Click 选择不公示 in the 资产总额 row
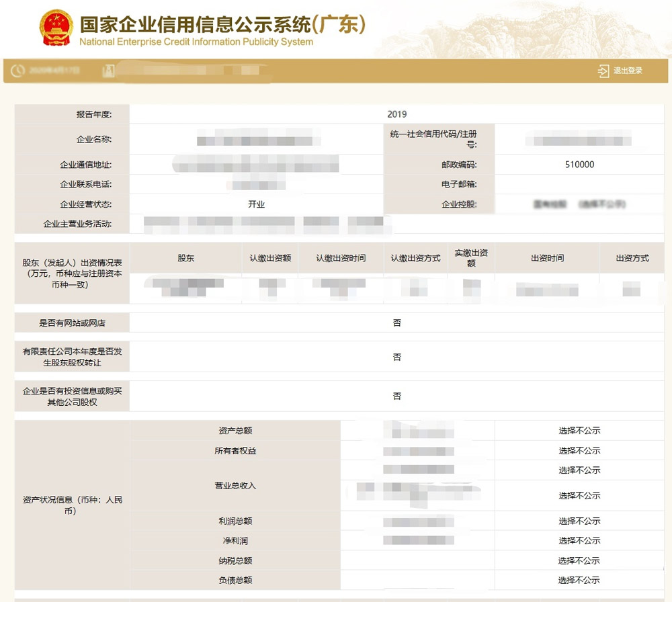 pyautogui.click(x=579, y=431)
